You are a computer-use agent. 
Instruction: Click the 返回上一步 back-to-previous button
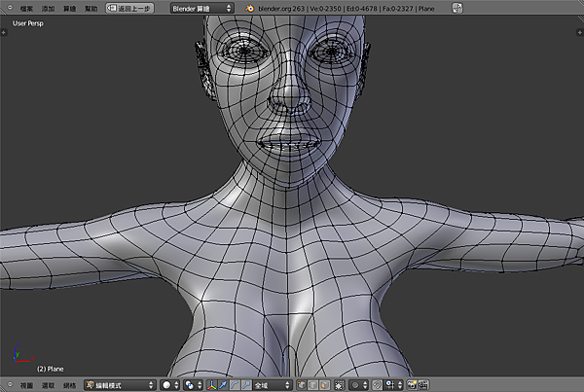(x=130, y=7)
